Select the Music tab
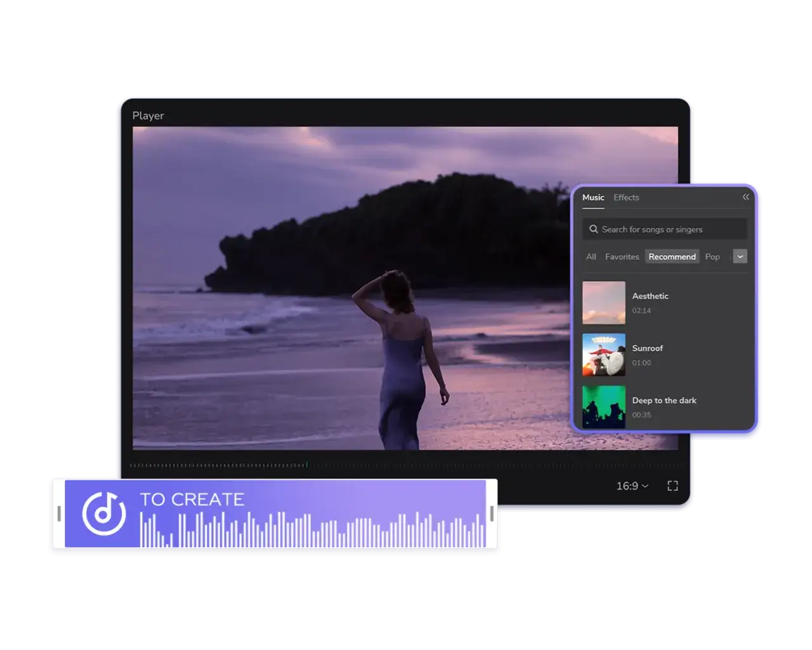812x650 pixels. click(593, 197)
